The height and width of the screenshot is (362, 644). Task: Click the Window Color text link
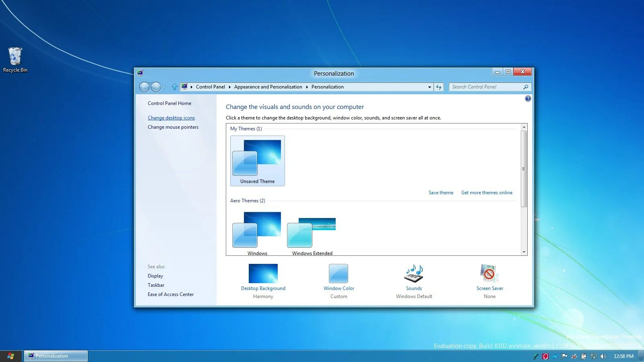pos(339,288)
